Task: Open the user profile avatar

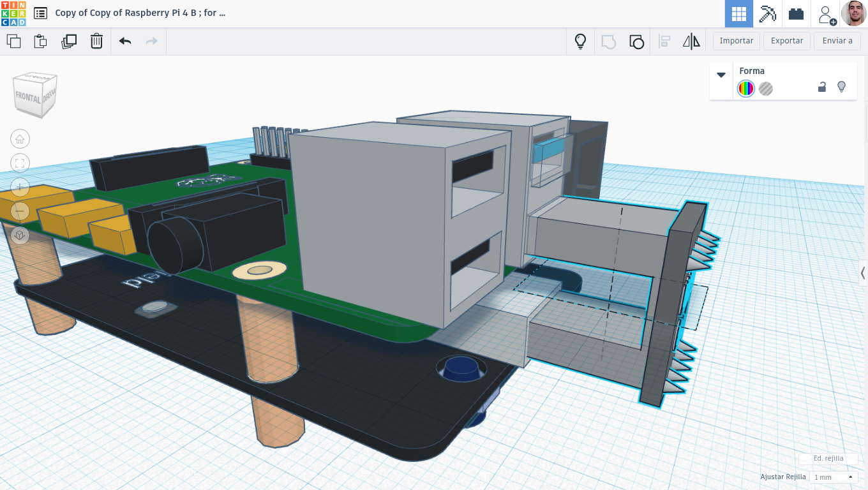Action: point(854,13)
